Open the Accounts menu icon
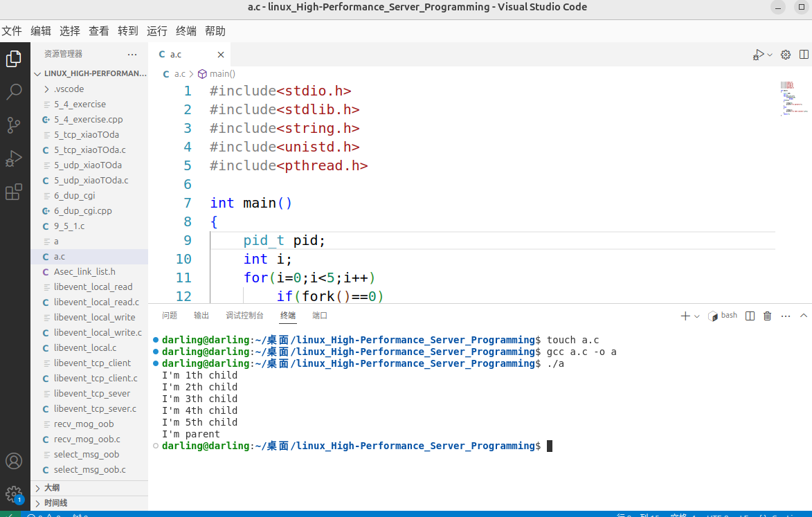The image size is (812, 517). [14, 460]
